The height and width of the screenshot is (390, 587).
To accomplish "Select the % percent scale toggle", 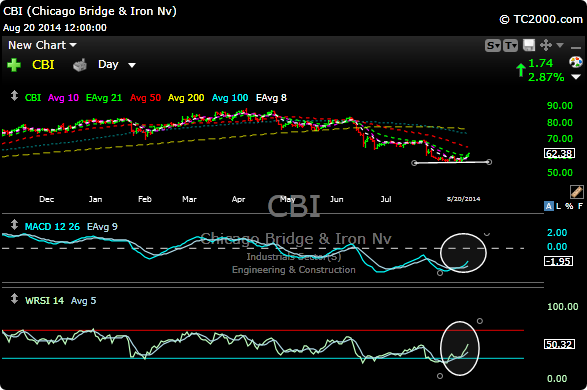I will click(x=569, y=206).
